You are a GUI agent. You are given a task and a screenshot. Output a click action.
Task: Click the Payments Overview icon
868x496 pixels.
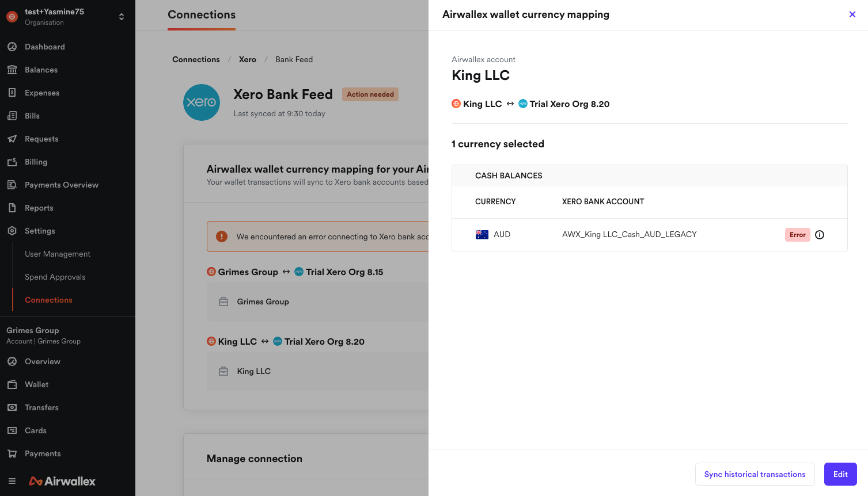coord(12,185)
